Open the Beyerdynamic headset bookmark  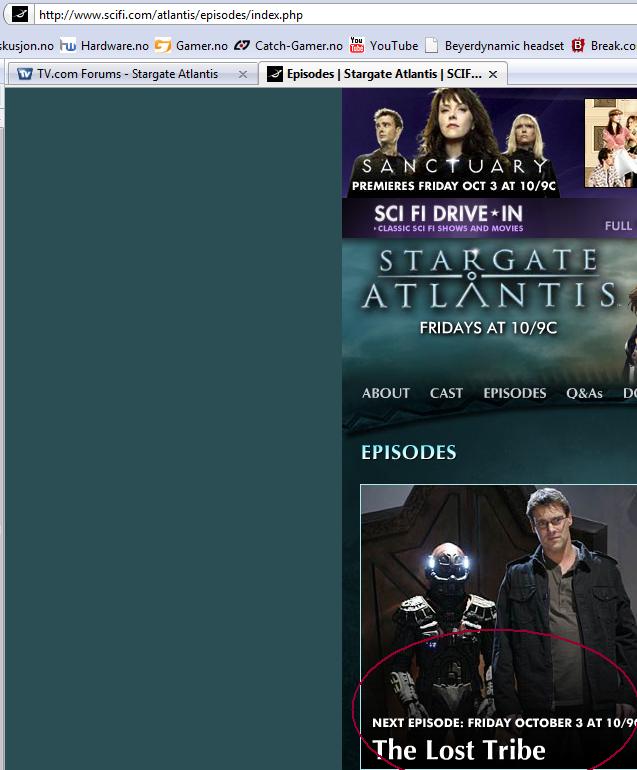tap(504, 46)
